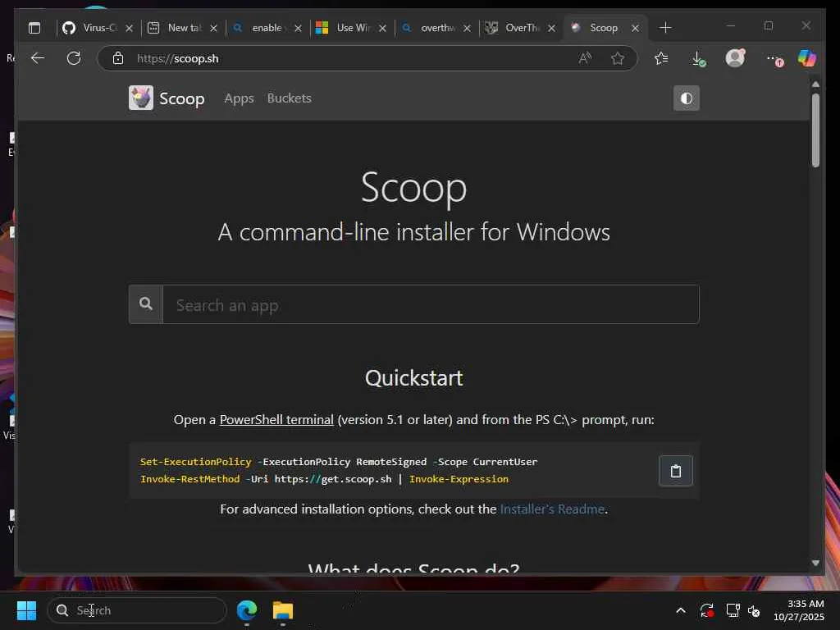This screenshot has width=840, height=630.
Task: Open the PowerShell terminal link
Action: pos(276,419)
